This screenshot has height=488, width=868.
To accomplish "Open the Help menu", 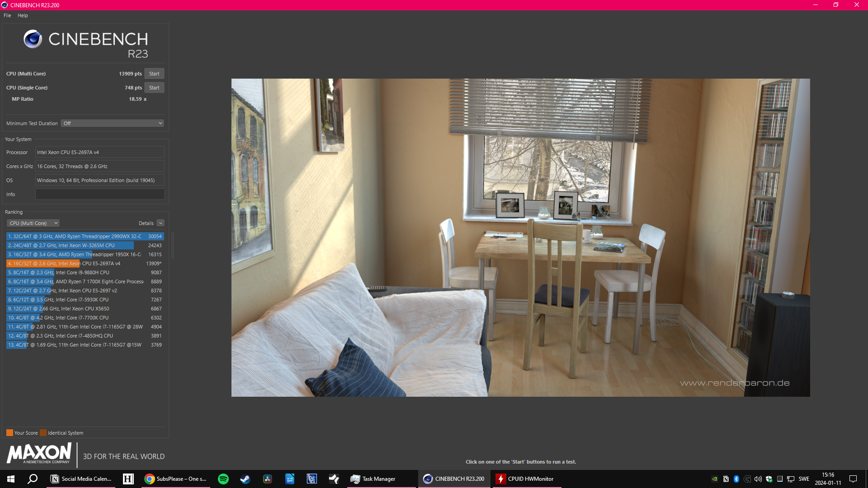I will coord(23,15).
